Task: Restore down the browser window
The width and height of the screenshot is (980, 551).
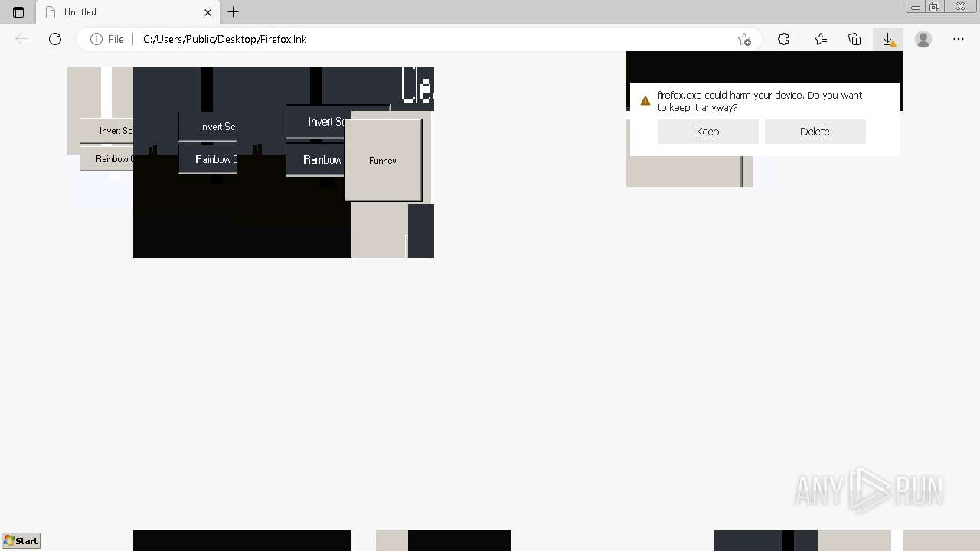Action: click(935, 7)
